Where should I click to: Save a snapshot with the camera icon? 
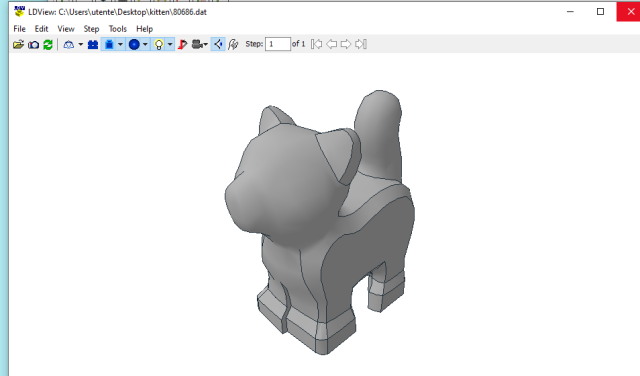[x=33, y=44]
